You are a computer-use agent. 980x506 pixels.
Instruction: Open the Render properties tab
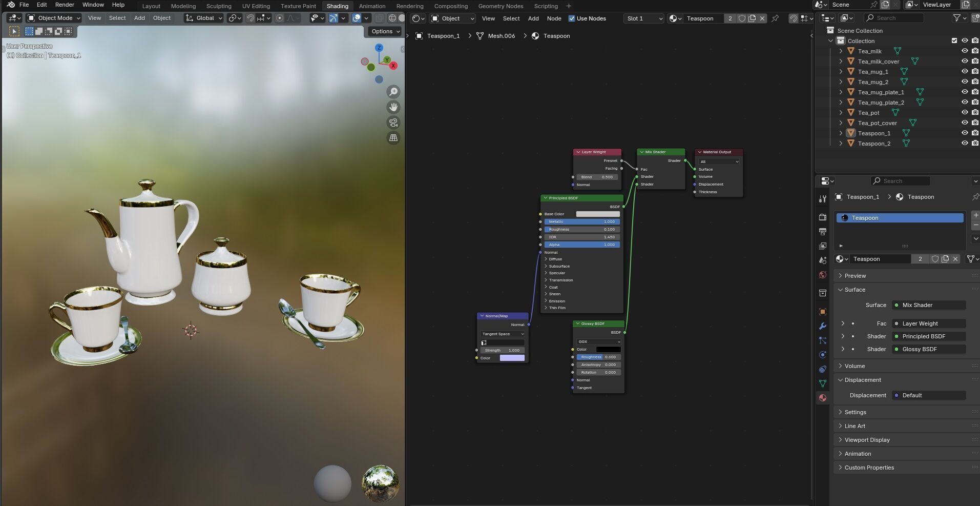point(823,217)
